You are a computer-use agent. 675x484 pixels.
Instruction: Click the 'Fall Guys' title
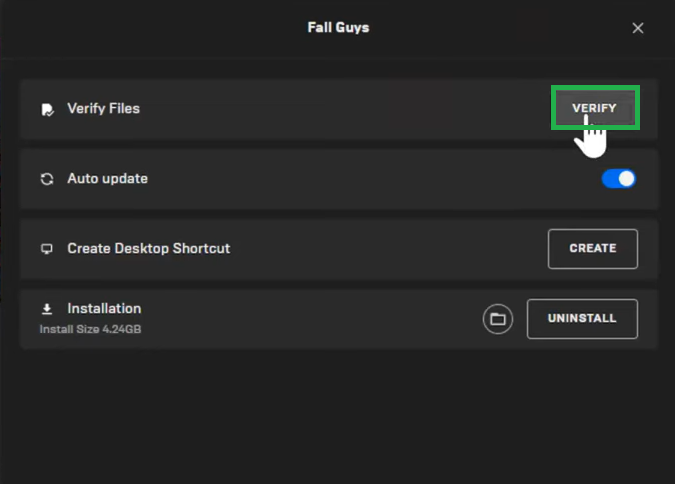pyautogui.click(x=338, y=28)
